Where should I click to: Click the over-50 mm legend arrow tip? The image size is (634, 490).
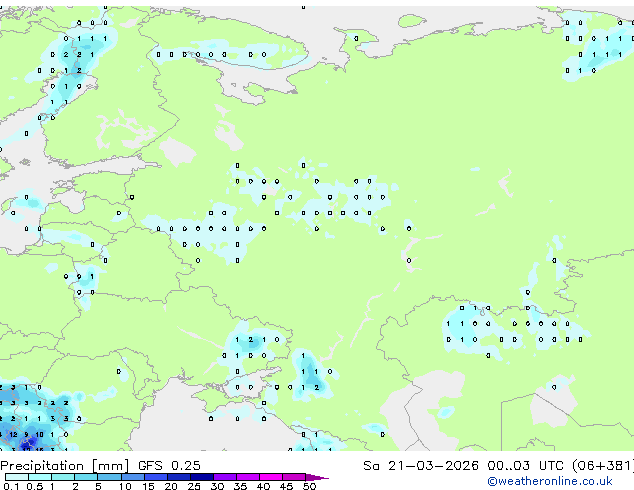317,478
